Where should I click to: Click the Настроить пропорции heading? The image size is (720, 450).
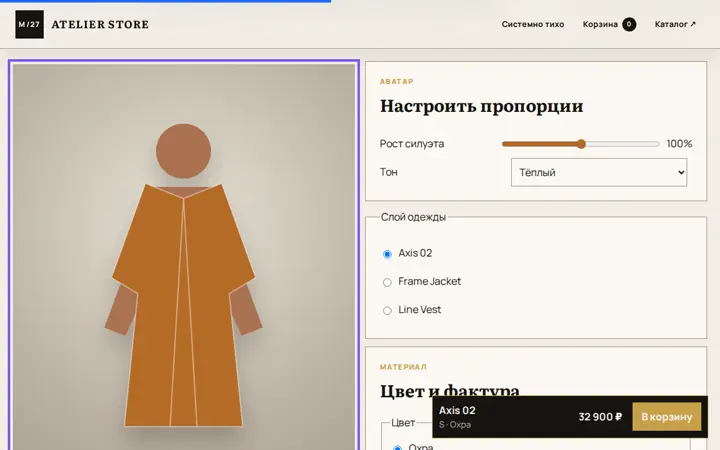[481, 106]
